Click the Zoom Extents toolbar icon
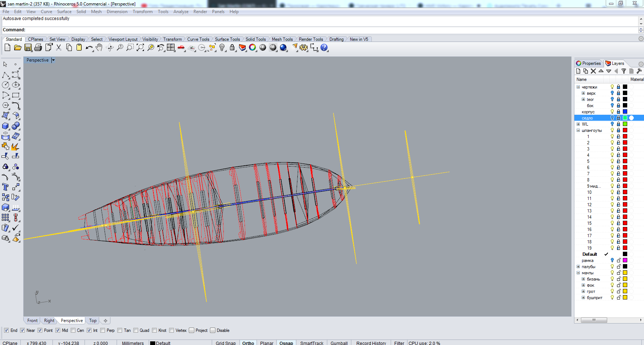Screen dimensions: 644x345 (x=140, y=48)
